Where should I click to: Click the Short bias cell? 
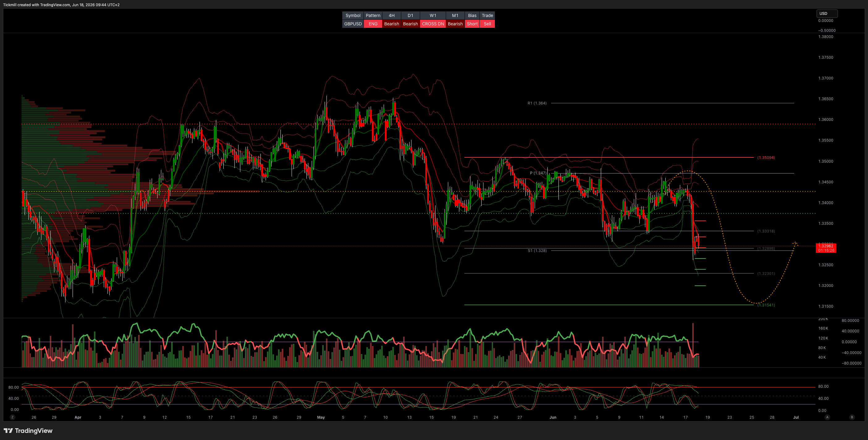tap(472, 24)
